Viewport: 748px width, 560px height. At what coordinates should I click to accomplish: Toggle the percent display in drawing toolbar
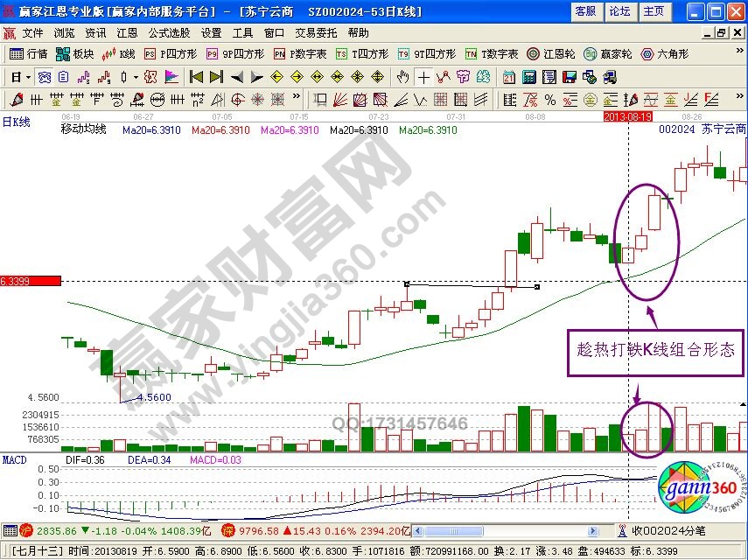549,98
